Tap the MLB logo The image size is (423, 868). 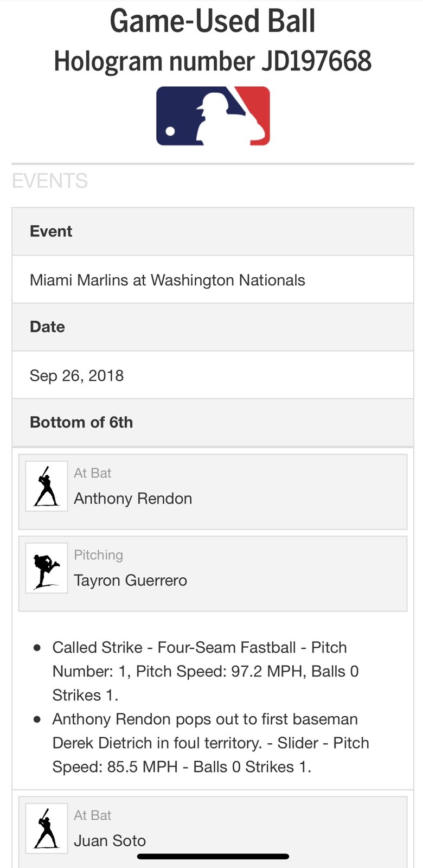pyautogui.click(x=213, y=116)
